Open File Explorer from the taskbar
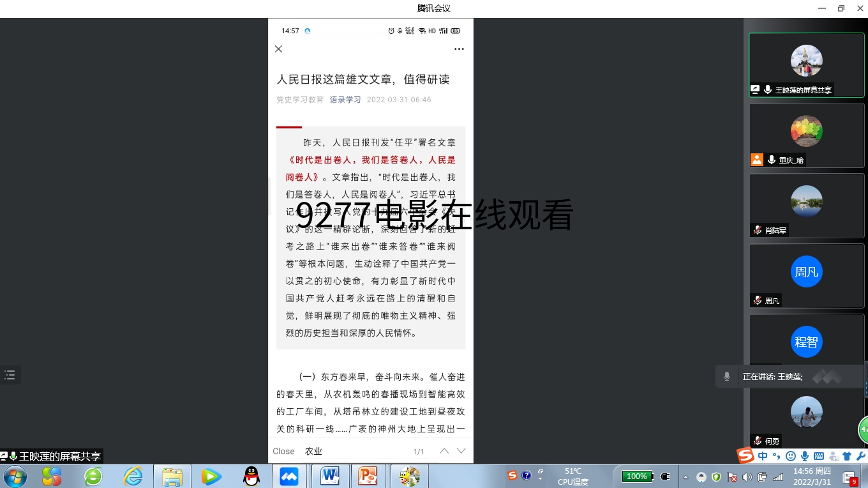The image size is (868, 488). tap(172, 477)
